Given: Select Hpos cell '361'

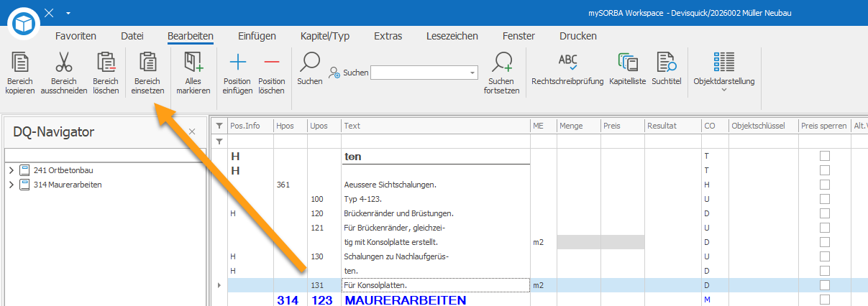Looking at the screenshot, I should coord(291,185).
